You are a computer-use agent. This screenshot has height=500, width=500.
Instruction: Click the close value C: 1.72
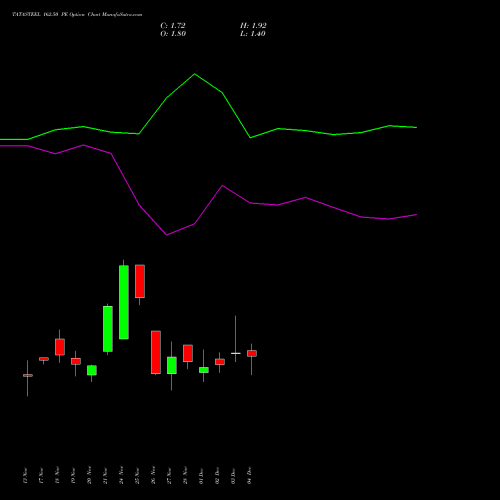pos(173,26)
